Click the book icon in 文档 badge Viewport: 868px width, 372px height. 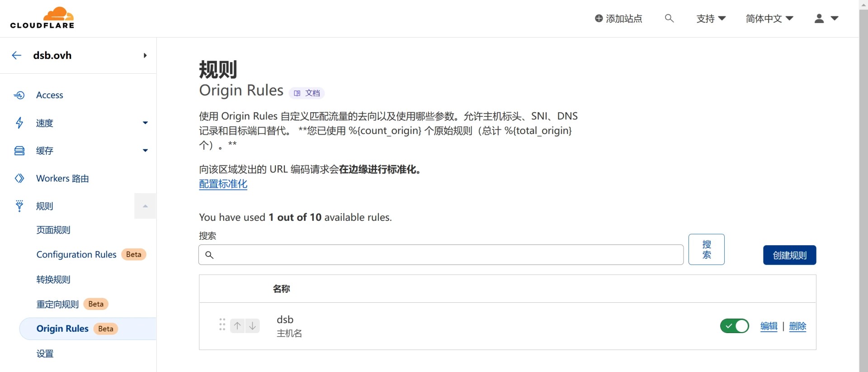click(x=297, y=93)
